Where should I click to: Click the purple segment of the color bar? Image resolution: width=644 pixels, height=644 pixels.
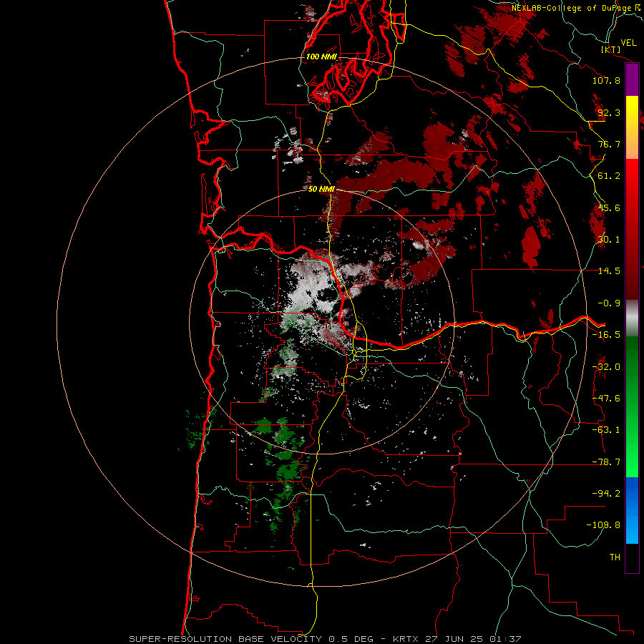(x=632, y=79)
